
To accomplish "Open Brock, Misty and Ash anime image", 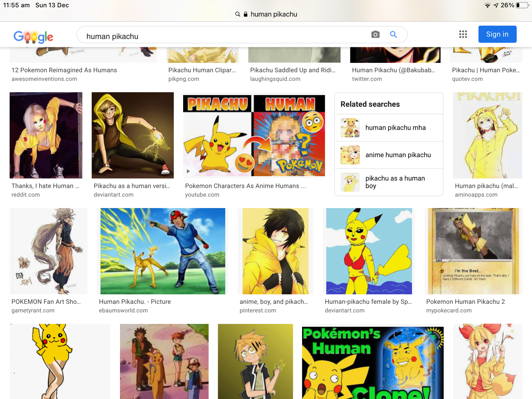I will point(164,361).
